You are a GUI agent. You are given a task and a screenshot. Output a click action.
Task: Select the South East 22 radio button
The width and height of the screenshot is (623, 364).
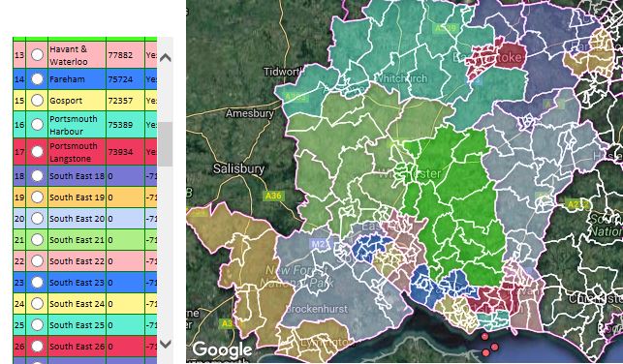coord(37,261)
